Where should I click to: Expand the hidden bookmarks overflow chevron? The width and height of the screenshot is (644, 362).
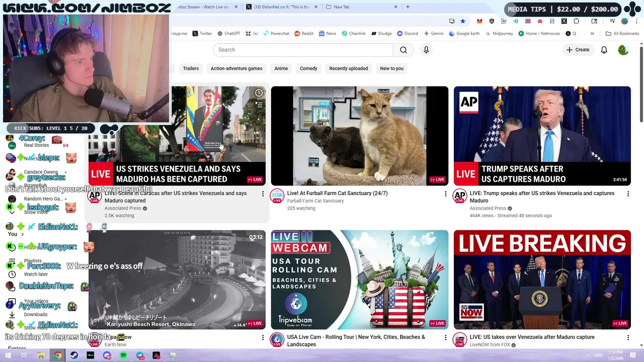pos(592,34)
